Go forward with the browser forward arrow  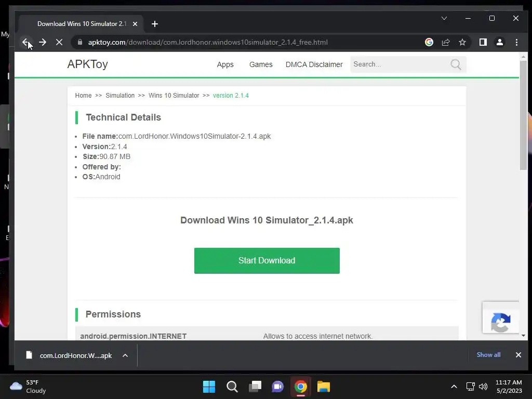click(43, 42)
